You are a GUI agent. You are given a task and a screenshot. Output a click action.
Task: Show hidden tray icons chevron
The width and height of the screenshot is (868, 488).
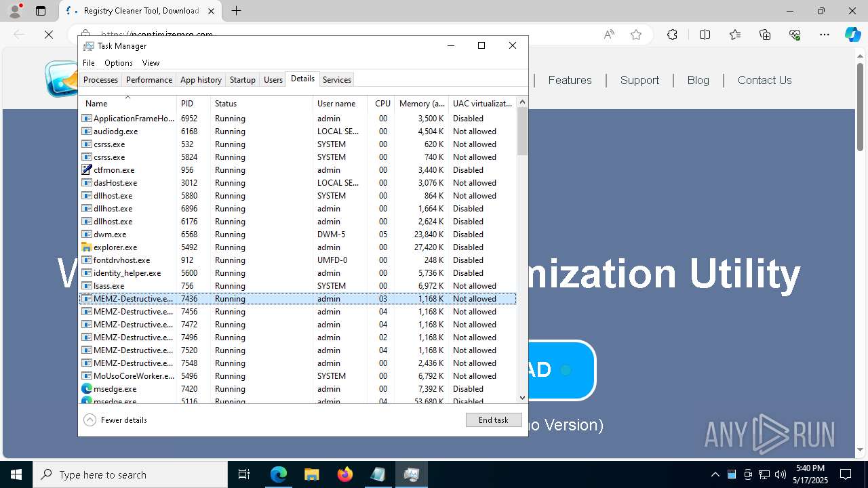point(715,474)
